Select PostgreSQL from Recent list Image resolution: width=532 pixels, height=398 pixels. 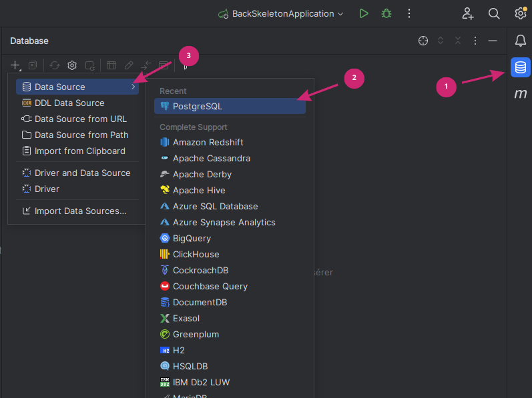pyautogui.click(x=230, y=106)
